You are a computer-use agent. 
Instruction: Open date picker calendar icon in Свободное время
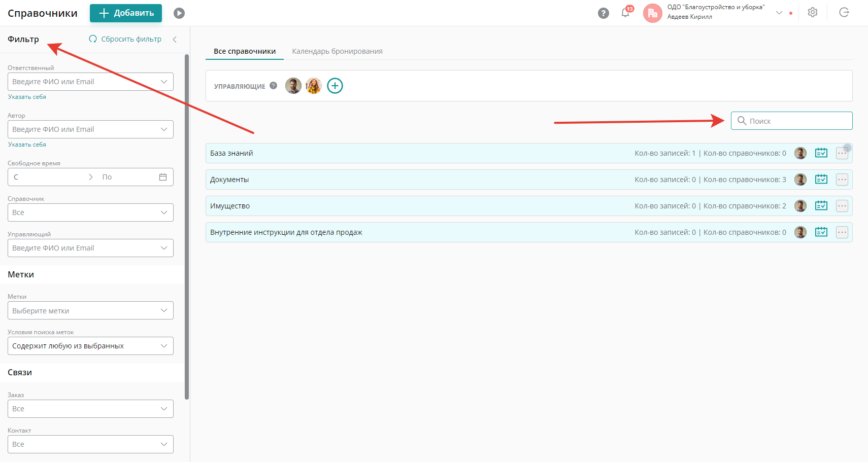pos(163,177)
